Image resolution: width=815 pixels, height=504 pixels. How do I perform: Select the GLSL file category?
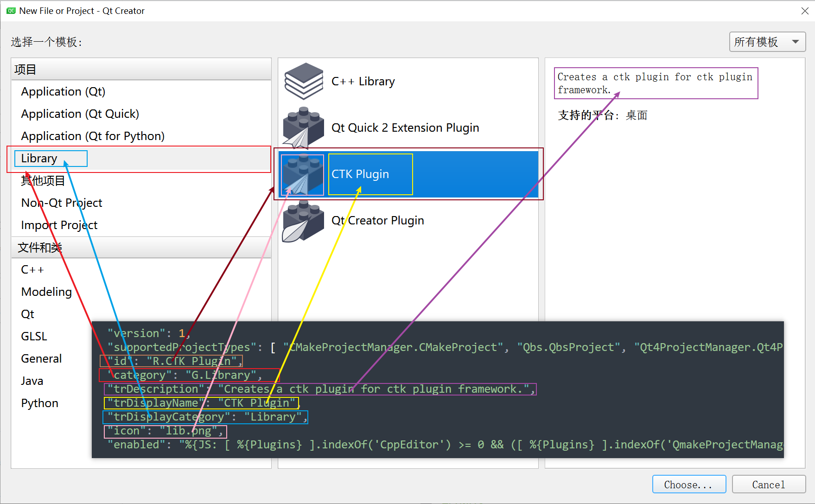click(34, 336)
